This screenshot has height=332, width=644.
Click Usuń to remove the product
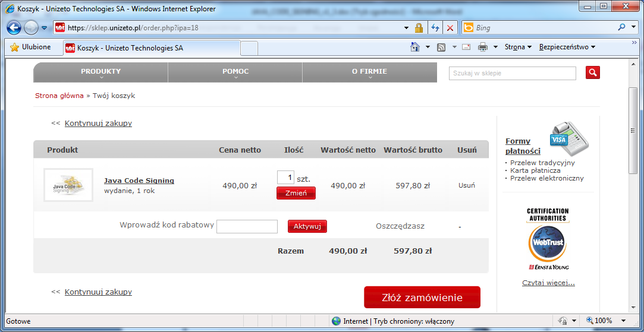(467, 185)
